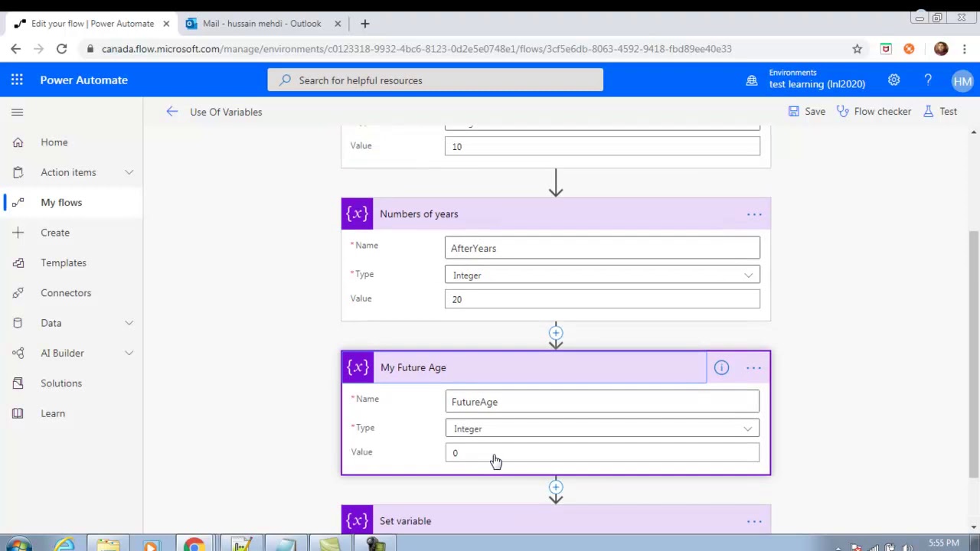The width and height of the screenshot is (980, 551).
Task: Save the flow
Action: click(807, 112)
